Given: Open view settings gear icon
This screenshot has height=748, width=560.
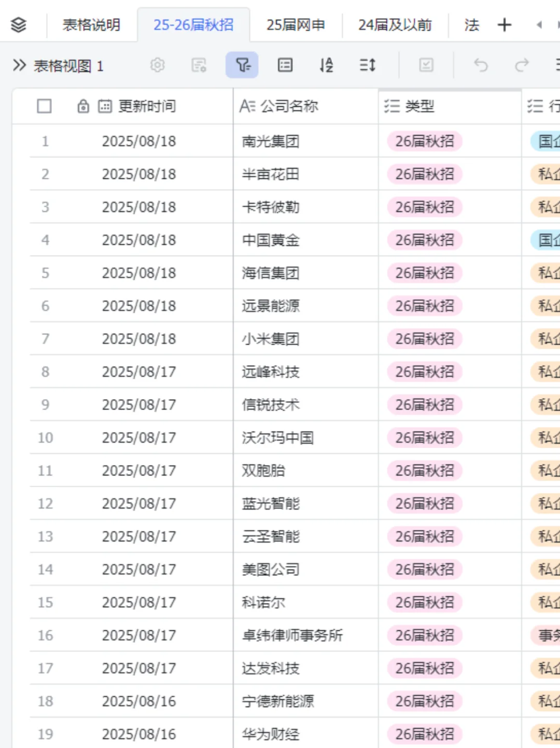Looking at the screenshot, I should pos(158,65).
